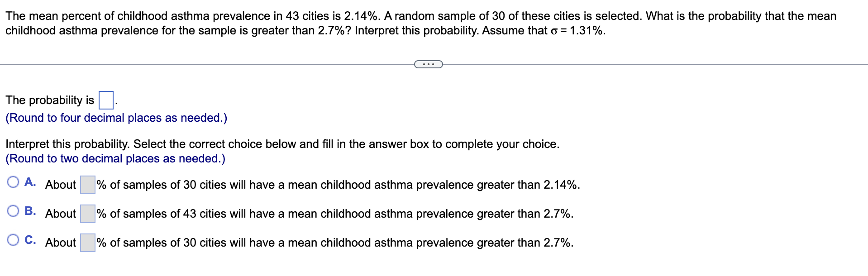This screenshot has height=276, width=868.
Task: Expand the ellipsis divider button
Action: [x=428, y=64]
